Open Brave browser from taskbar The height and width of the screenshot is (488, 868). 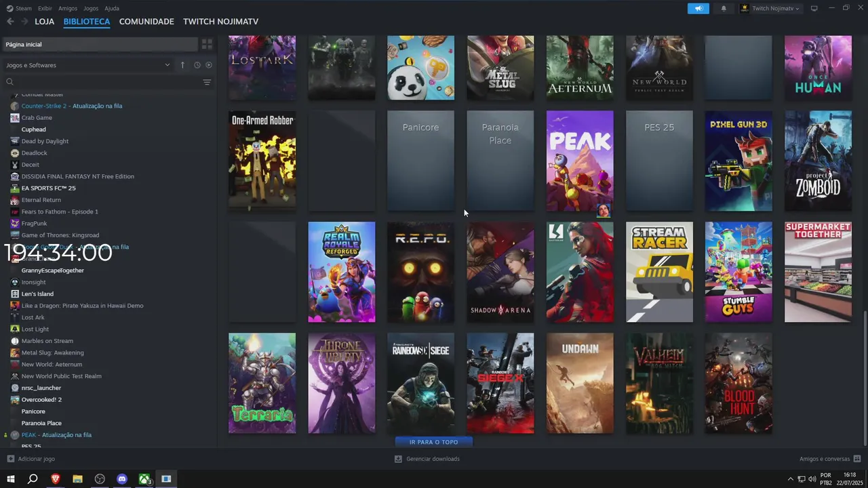coord(56,479)
